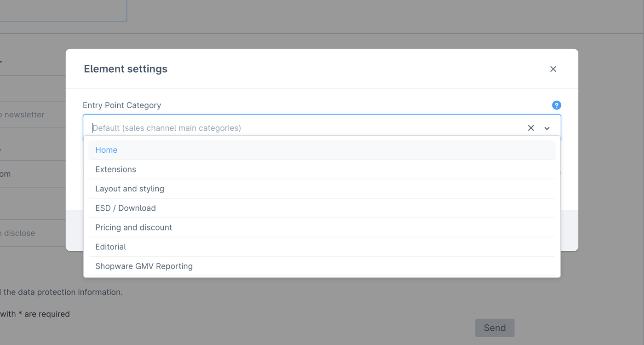Choose the Extensions category option

[x=115, y=169]
